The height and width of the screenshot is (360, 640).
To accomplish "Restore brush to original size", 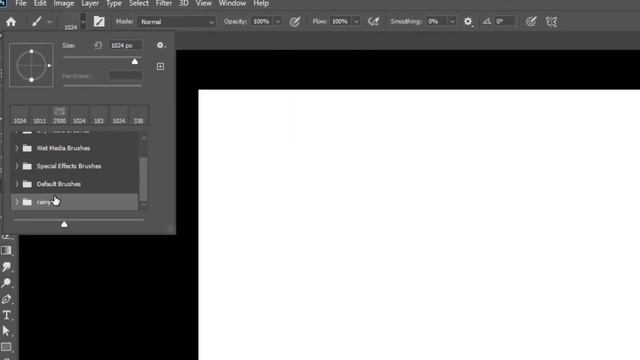I will click(x=98, y=45).
